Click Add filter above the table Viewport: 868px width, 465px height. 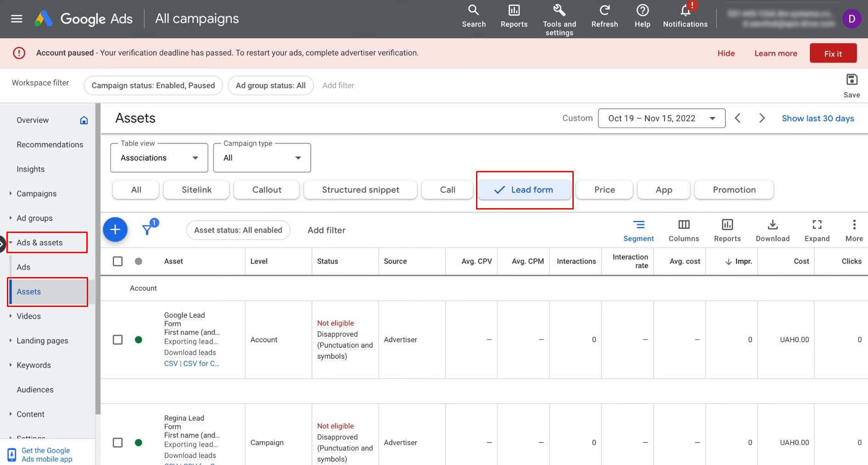click(x=326, y=230)
